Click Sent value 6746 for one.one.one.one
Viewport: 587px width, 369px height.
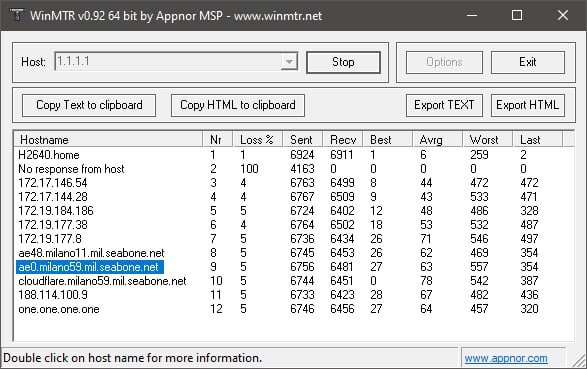pyautogui.click(x=302, y=309)
